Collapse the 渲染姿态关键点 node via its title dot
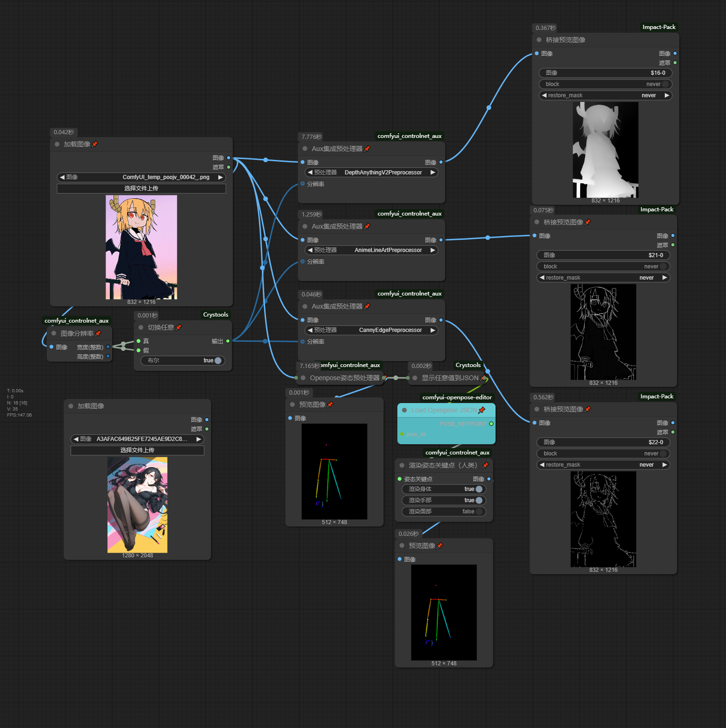 point(402,465)
